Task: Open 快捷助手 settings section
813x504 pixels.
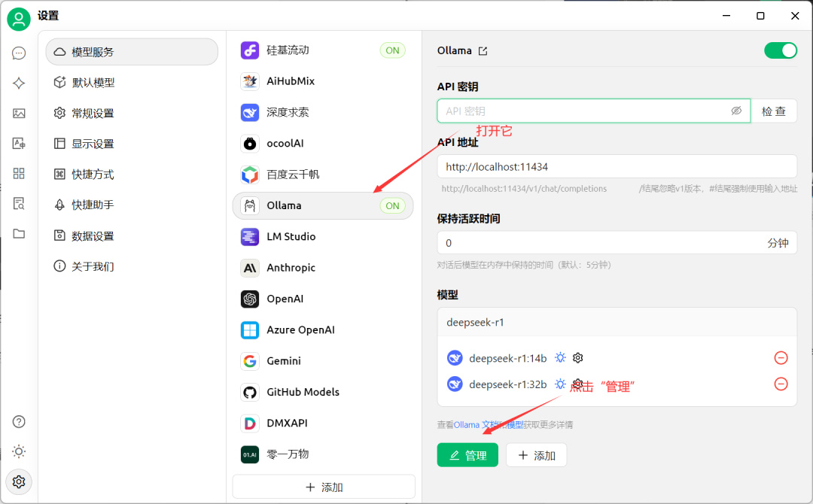Action: 132,205
